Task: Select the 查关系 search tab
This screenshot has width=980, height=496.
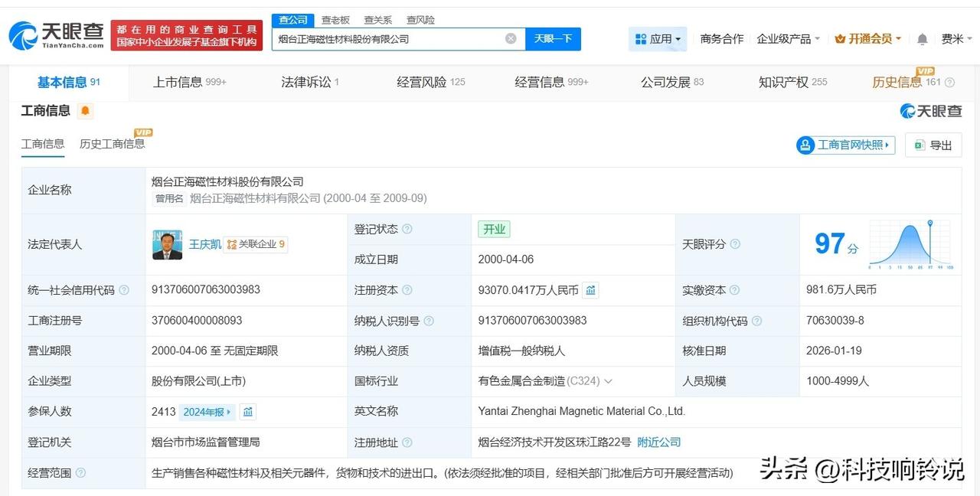Action: (x=378, y=20)
